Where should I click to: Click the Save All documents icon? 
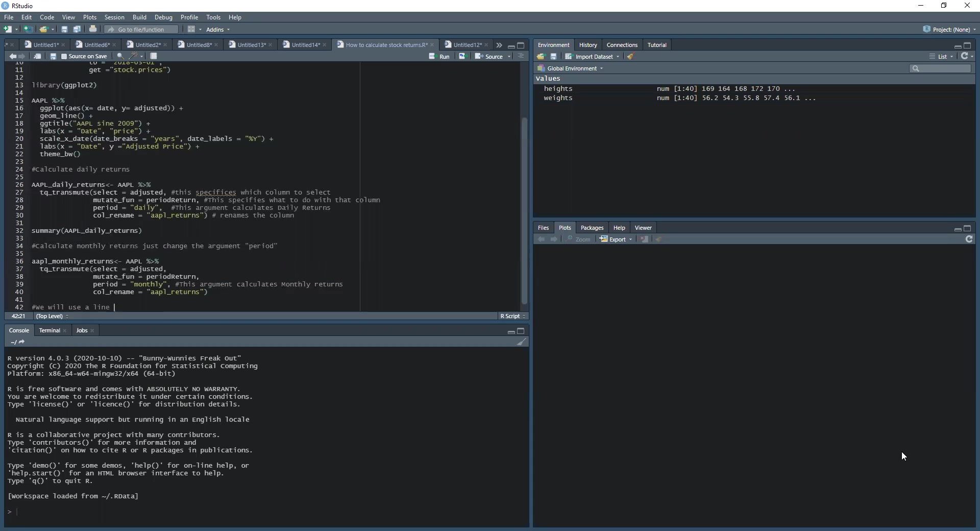click(77, 30)
